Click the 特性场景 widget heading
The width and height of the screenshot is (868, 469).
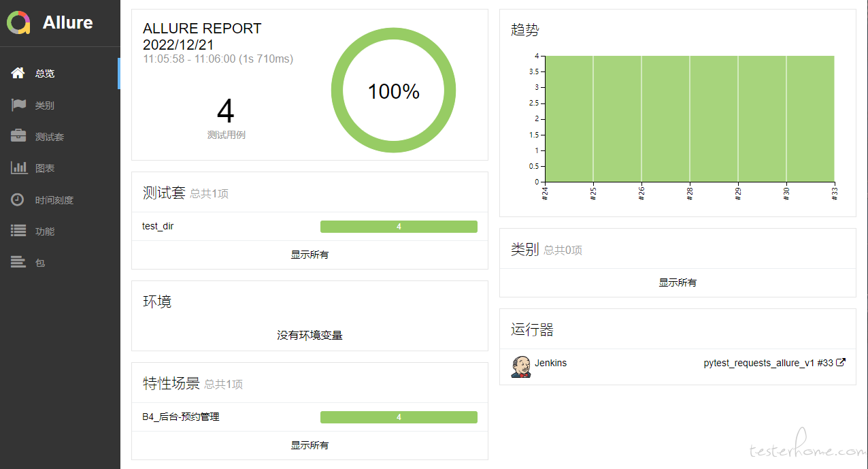pos(171,383)
